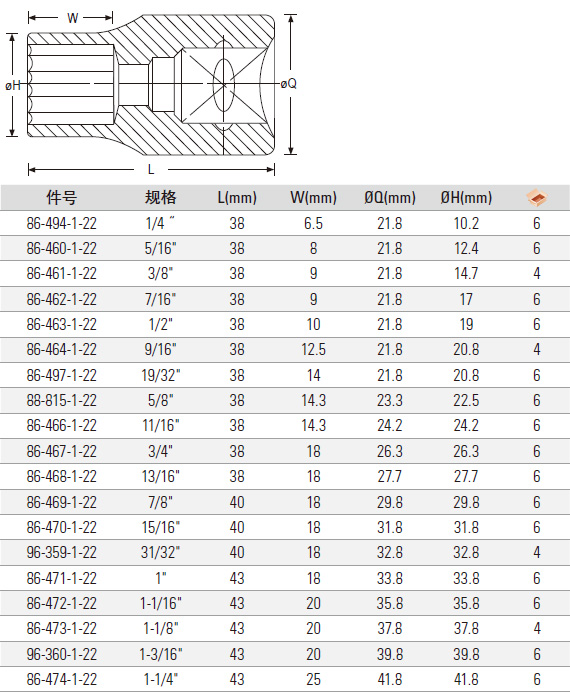
Task: Click the W(mm) column header
Action: pos(313,197)
